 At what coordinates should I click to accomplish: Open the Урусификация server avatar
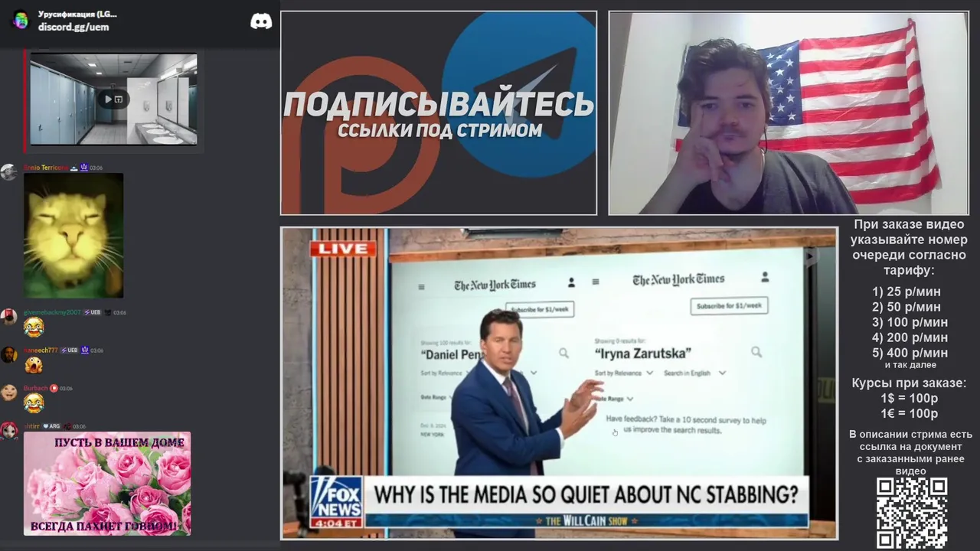click(x=21, y=20)
